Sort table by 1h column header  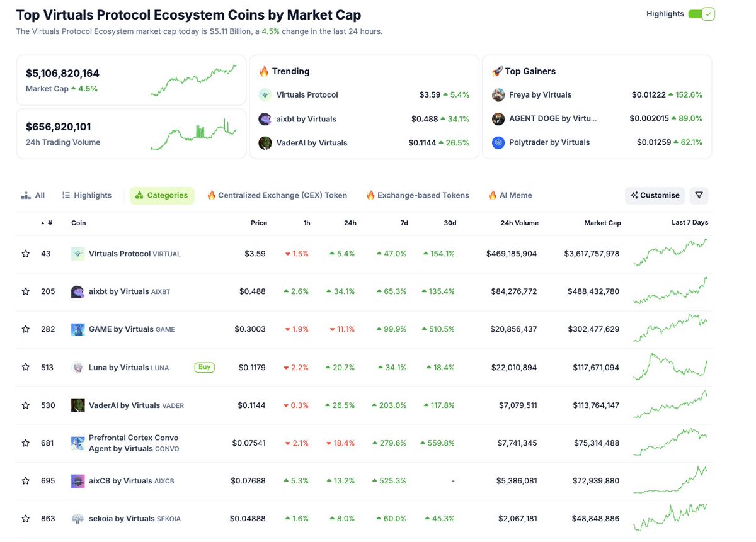tap(306, 223)
